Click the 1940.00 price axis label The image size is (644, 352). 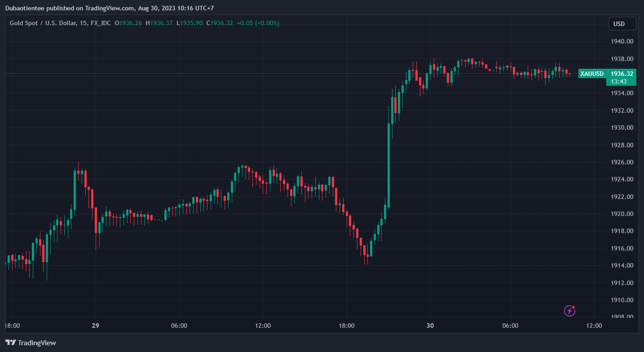coord(622,41)
